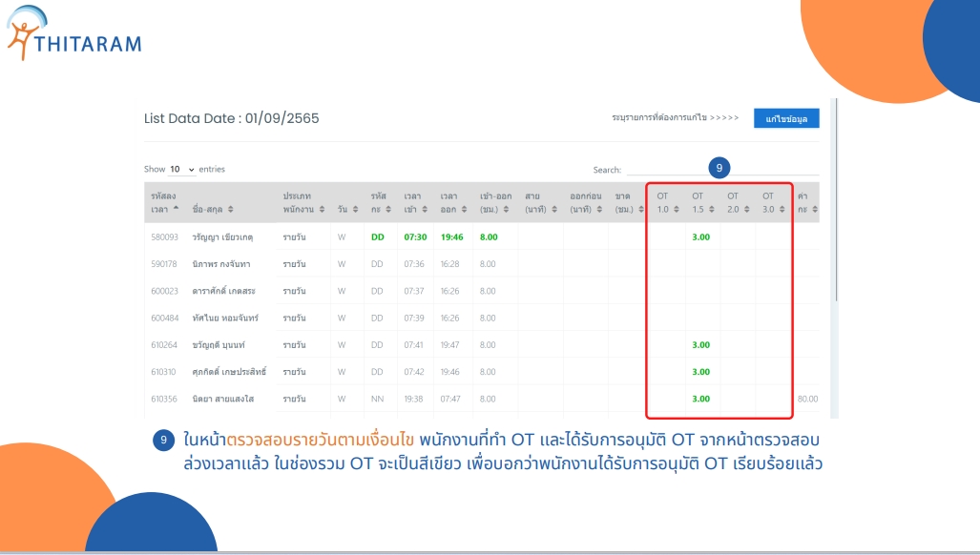The height and width of the screenshot is (555, 980).
Task: Sort by OT 1.5 column icon
Action: [713, 209]
